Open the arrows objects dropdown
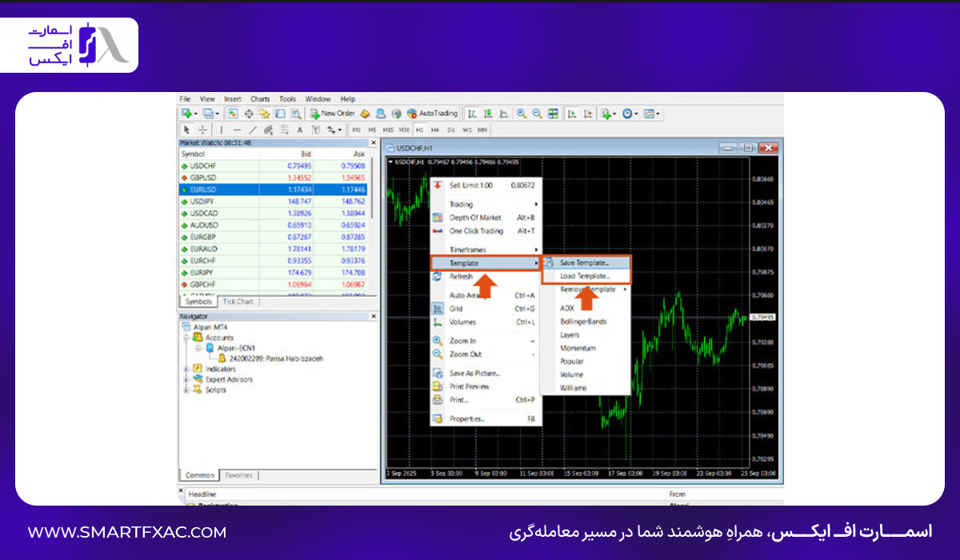Viewport: 960px width, 560px height. [334, 130]
